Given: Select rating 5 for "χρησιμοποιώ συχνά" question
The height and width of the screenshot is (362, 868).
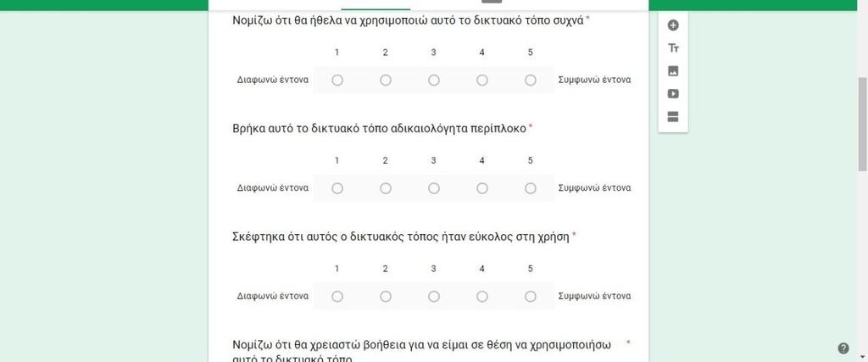Looking at the screenshot, I should pyautogui.click(x=531, y=81).
